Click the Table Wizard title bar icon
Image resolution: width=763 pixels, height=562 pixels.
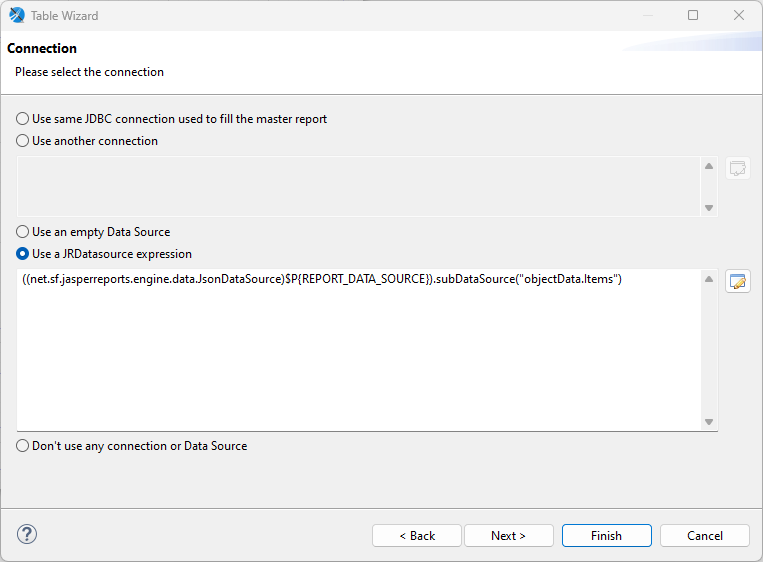coord(17,15)
